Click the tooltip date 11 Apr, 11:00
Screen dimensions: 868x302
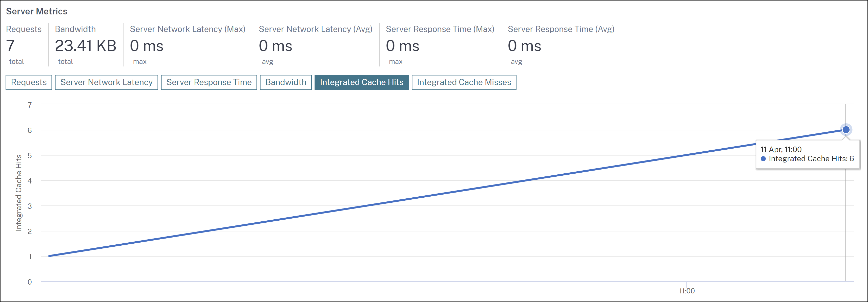point(781,150)
